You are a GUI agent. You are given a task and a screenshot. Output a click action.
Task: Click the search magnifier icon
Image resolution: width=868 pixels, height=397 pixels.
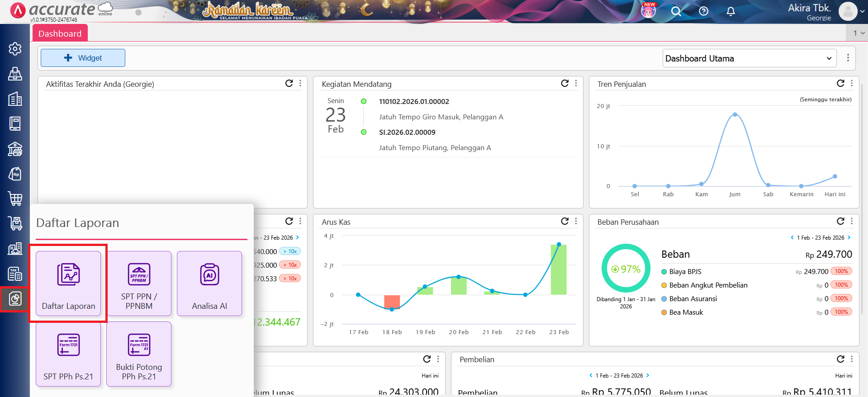(676, 11)
